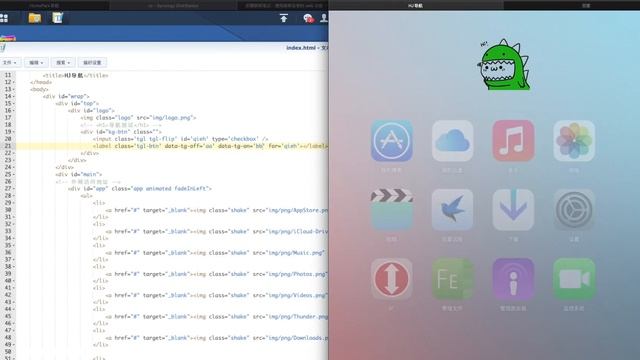Image resolution: width=640 pixels, height=360 pixels.
Task: Click the Photos.png link code on line 39
Action: pyautogui.click(x=217, y=274)
